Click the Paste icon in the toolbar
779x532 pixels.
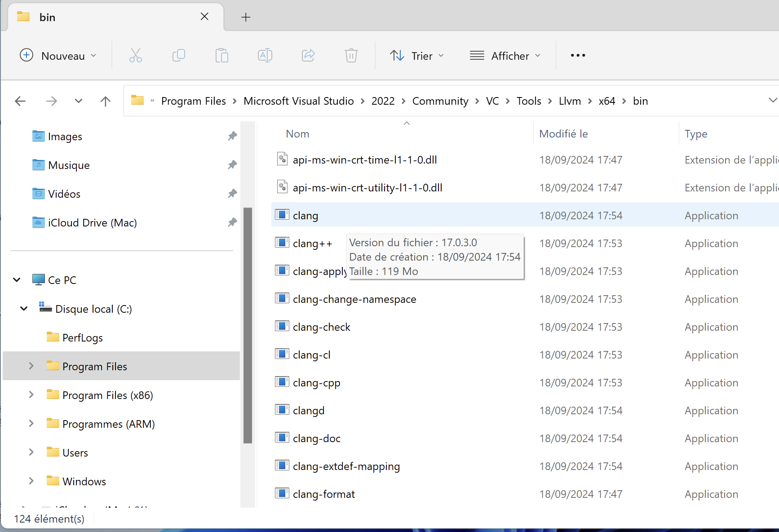coord(221,55)
